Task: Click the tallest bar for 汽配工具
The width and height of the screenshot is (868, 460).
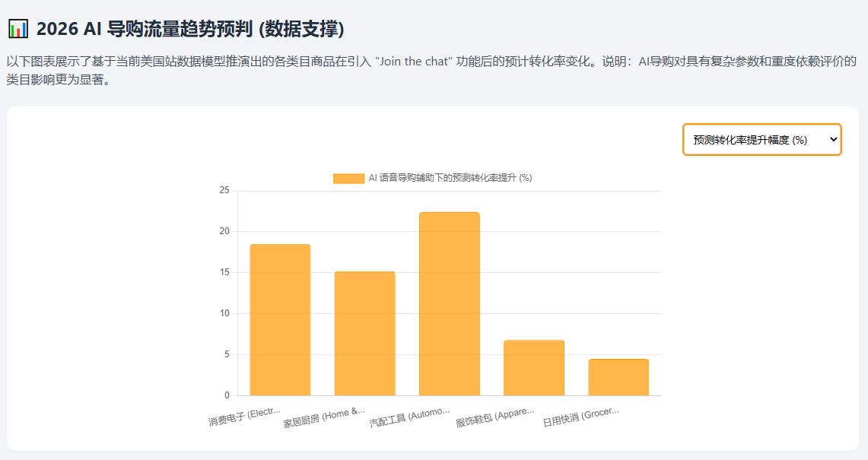Action: (x=449, y=304)
